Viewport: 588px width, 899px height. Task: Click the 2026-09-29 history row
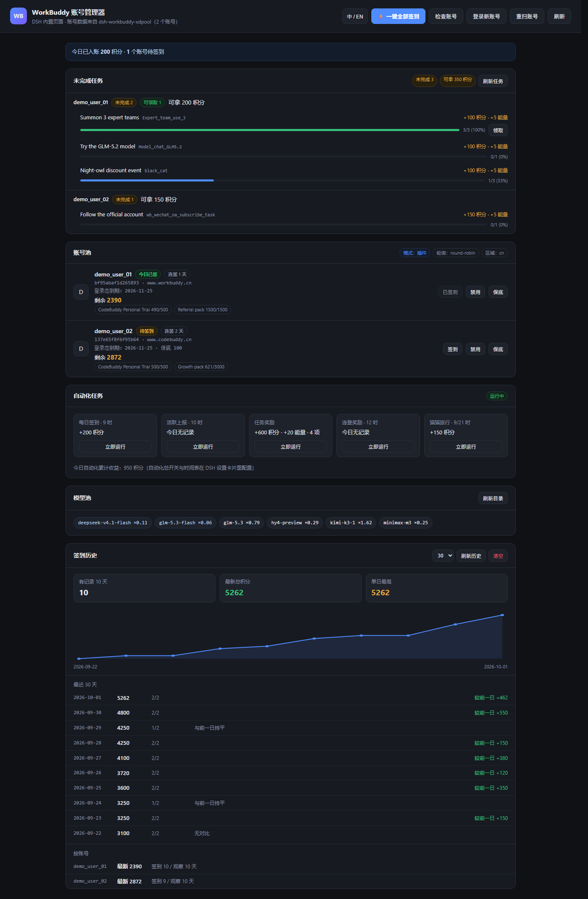point(291,728)
